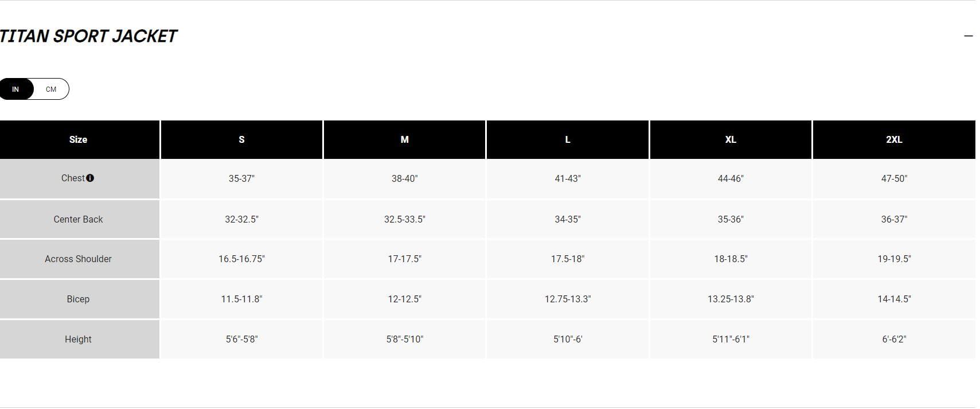Select the Across Shoulder row label
This screenshot has height=409, width=980.
pyautogui.click(x=78, y=259)
